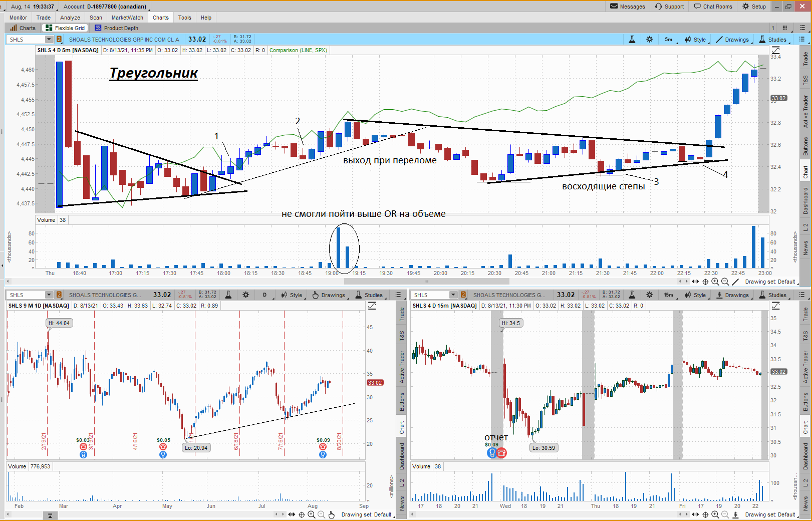The image size is (812, 521).
Task: Open Studies on the daily chart
Action: pos(369,295)
